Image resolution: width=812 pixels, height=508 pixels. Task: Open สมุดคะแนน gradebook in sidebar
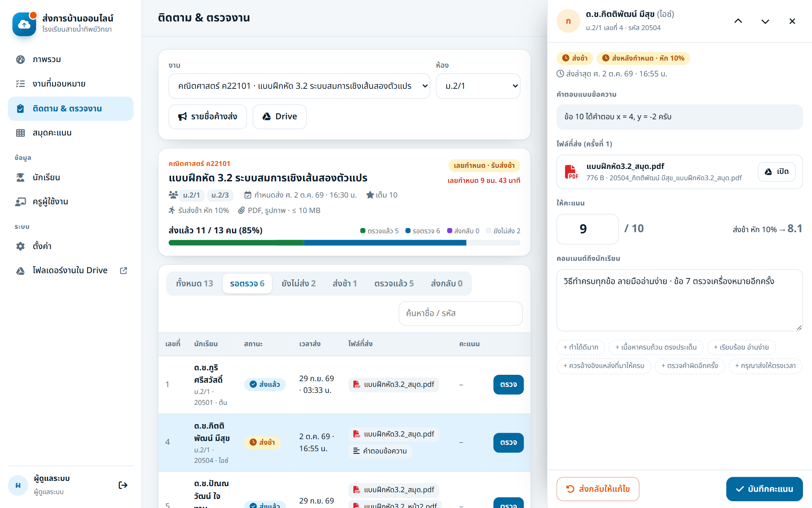point(71,133)
